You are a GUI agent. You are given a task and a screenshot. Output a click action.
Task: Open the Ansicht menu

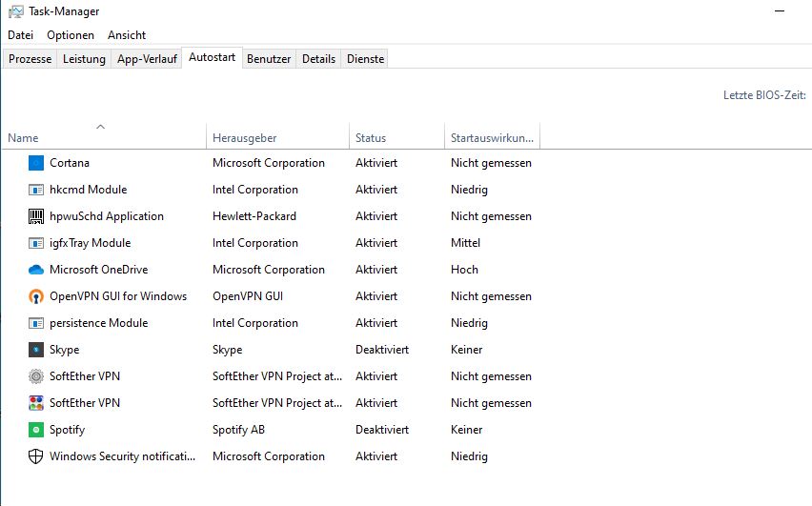(x=127, y=35)
